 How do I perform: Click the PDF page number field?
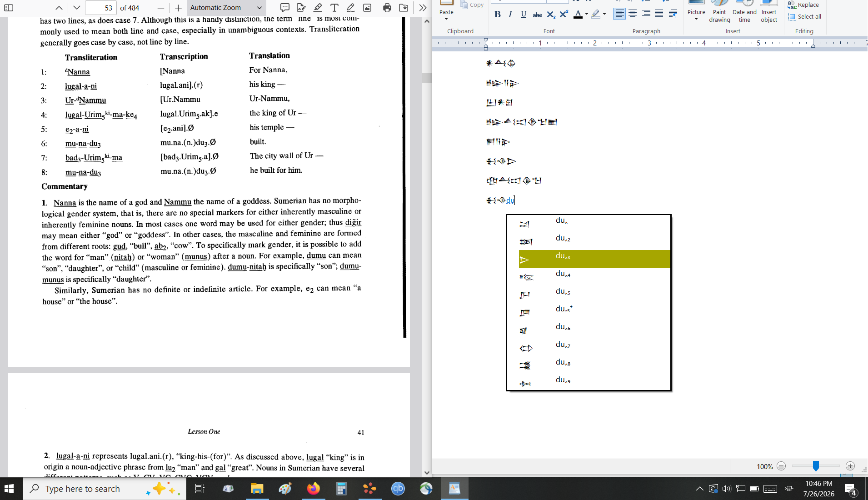click(x=101, y=8)
